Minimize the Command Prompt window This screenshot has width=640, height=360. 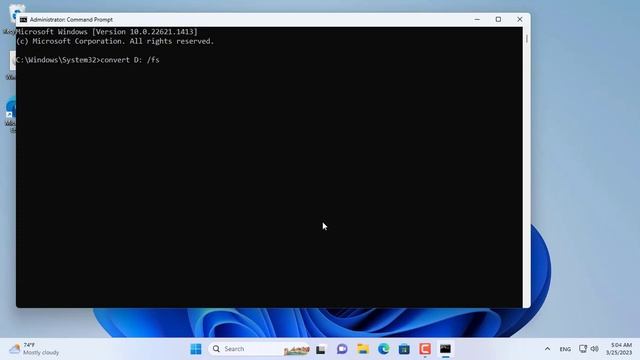(477, 20)
